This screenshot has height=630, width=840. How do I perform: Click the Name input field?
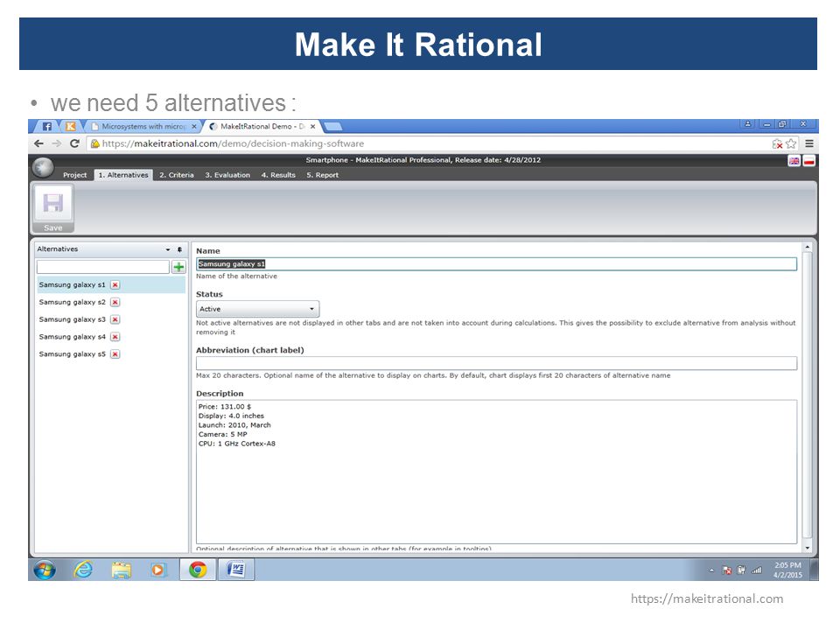pos(497,264)
